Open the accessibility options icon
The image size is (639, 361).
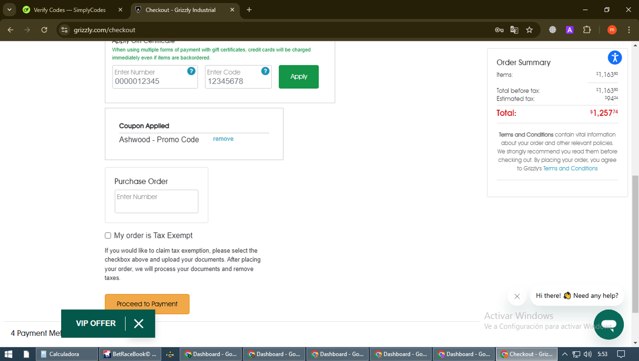pos(615,57)
